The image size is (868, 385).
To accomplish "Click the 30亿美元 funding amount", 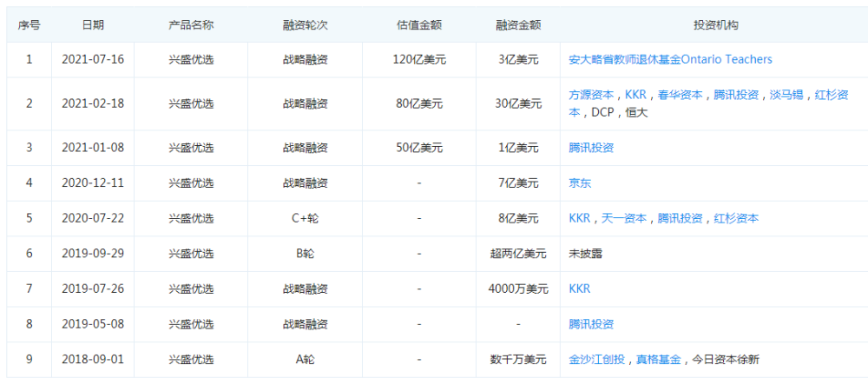I will [518, 103].
